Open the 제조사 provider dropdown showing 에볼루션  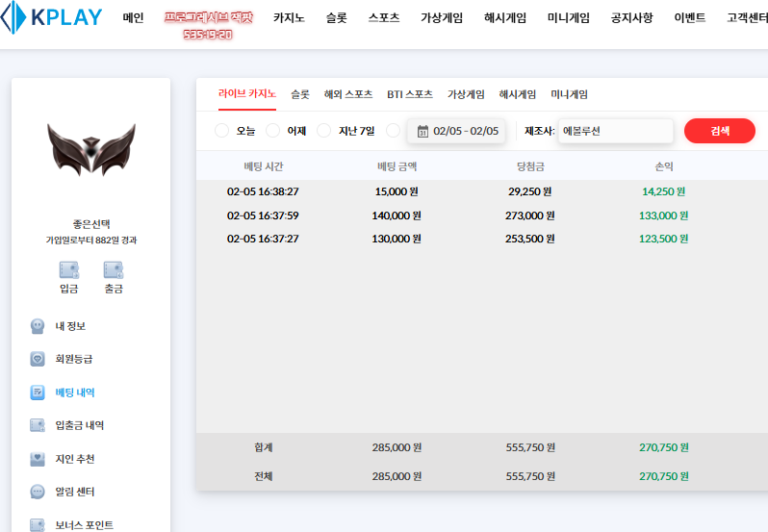(x=615, y=131)
